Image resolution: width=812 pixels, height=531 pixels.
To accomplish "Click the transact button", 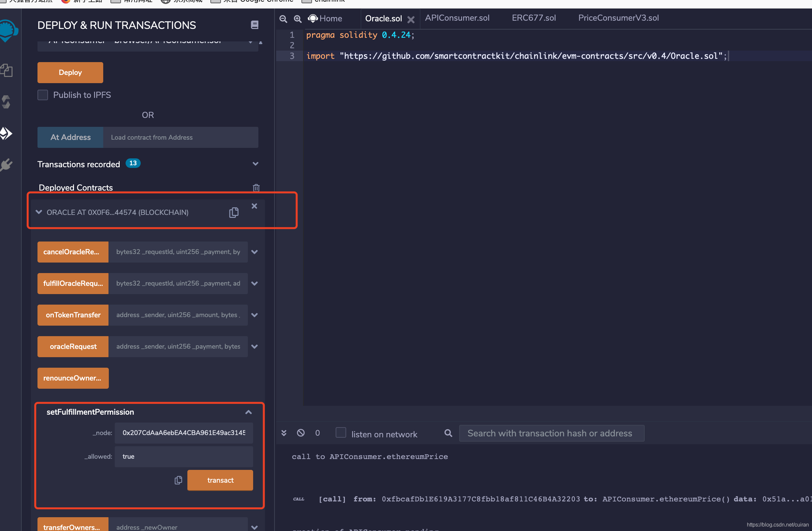I will click(x=220, y=480).
